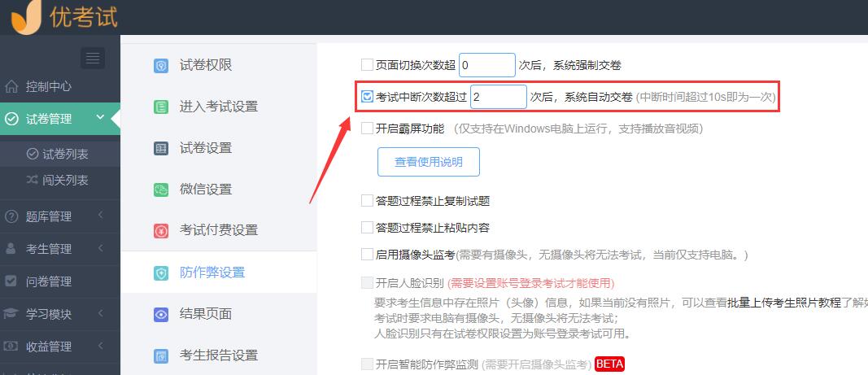Click the 题库管理 question mark icon
This screenshot has width=868, height=375.
(11, 216)
